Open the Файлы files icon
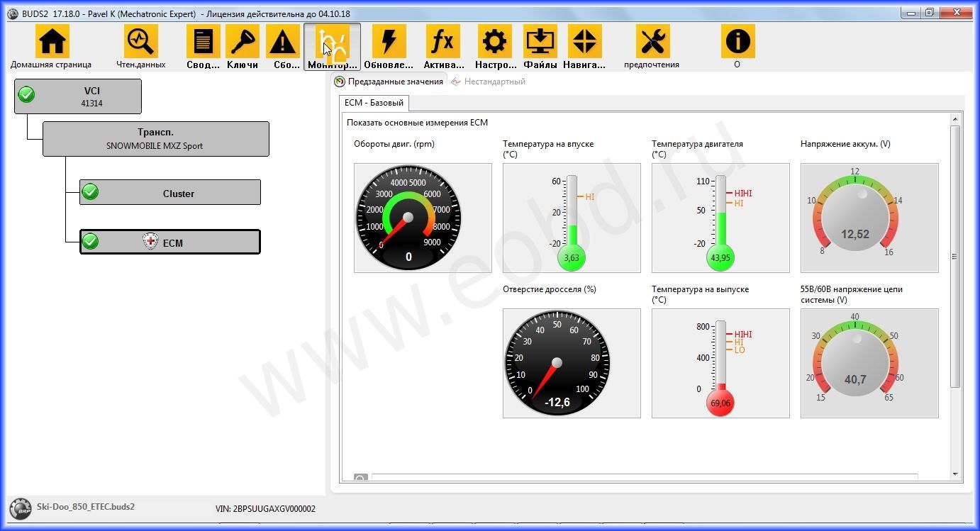Viewport: 980px width, 531px height. click(x=540, y=41)
